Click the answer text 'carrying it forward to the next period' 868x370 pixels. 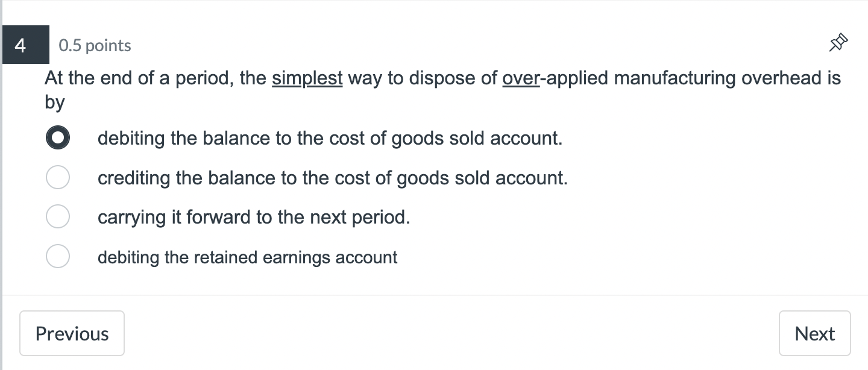254,216
